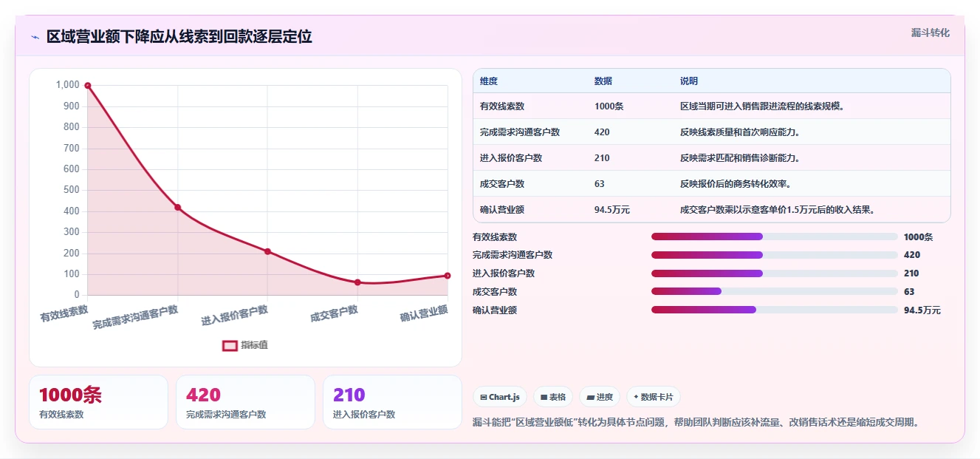
Task: Select the 有效线索数 cell in the table
Action: coord(502,106)
